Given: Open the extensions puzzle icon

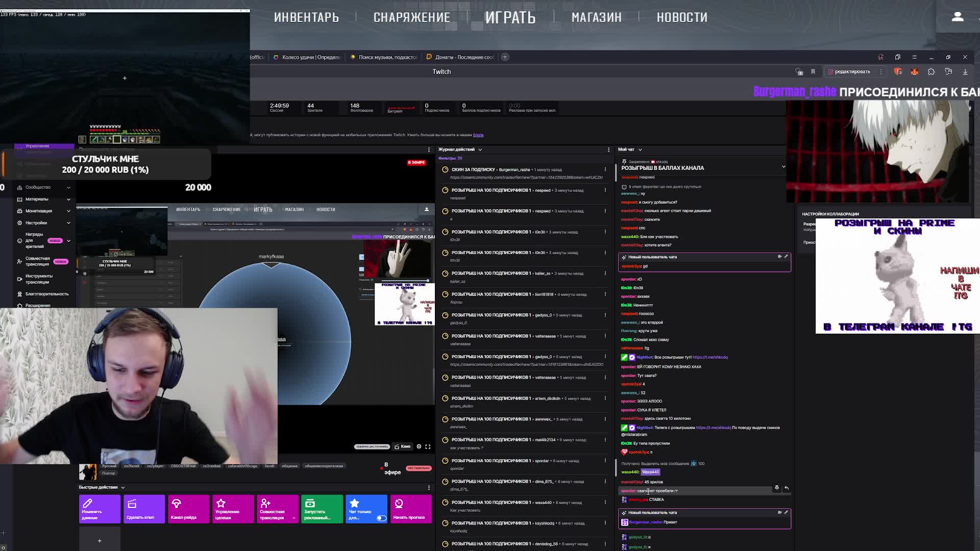Looking at the screenshot, I should (x=932, y=72).
